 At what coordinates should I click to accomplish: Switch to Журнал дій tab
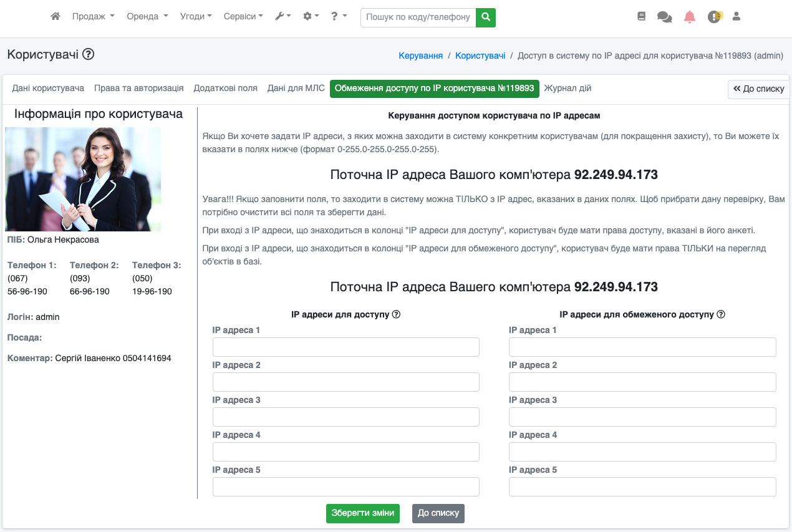(567, 89)
